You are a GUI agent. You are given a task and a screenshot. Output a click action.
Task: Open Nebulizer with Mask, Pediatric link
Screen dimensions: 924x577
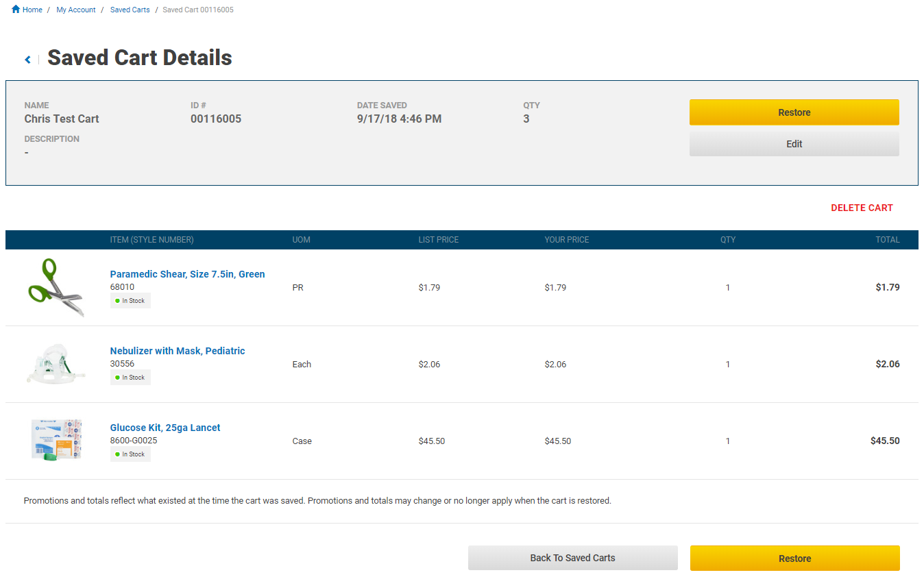click(x=178, y=351)
